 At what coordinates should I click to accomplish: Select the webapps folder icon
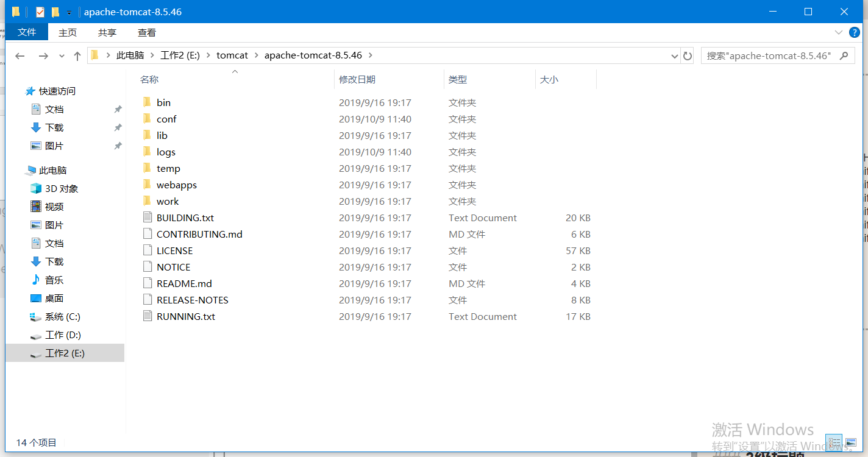pos(146,185)
